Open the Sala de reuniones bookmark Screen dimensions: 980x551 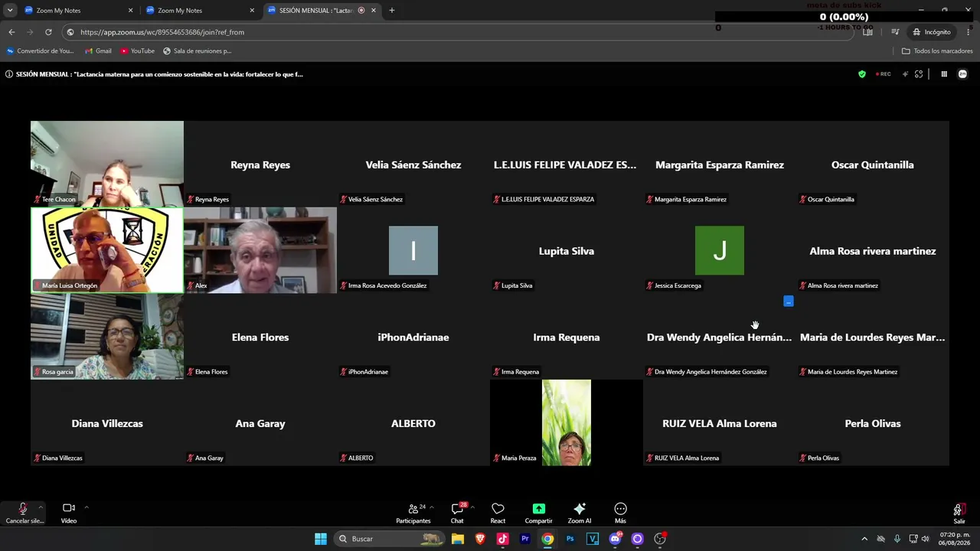[197, 51]
